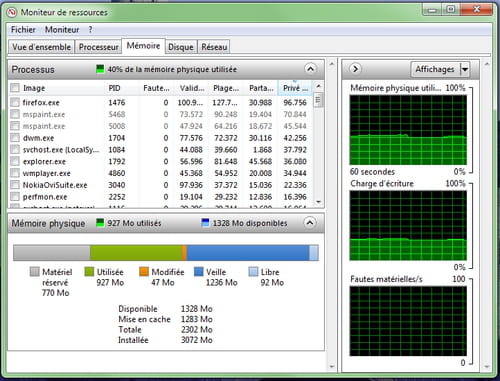Click the grey Matériel réservé legend swatch
This screenshot has width=500, height=381.
tap(34, 272)
